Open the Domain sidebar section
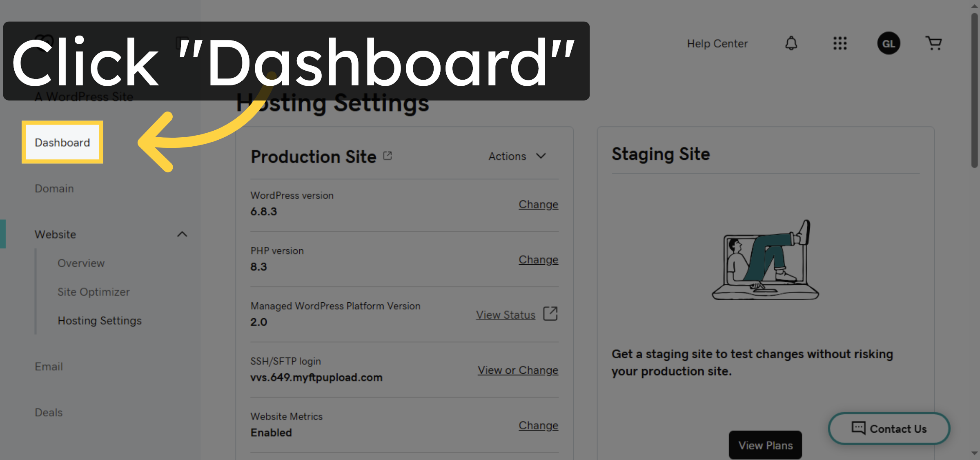 tap(54, 188)
